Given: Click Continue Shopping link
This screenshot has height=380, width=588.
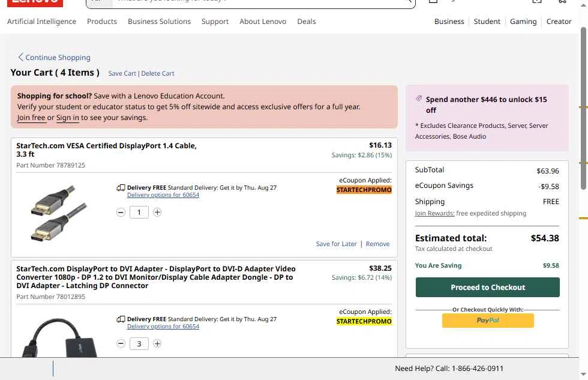Looking at the screenshot, I should pyautogui.click(x=58, y=58).
